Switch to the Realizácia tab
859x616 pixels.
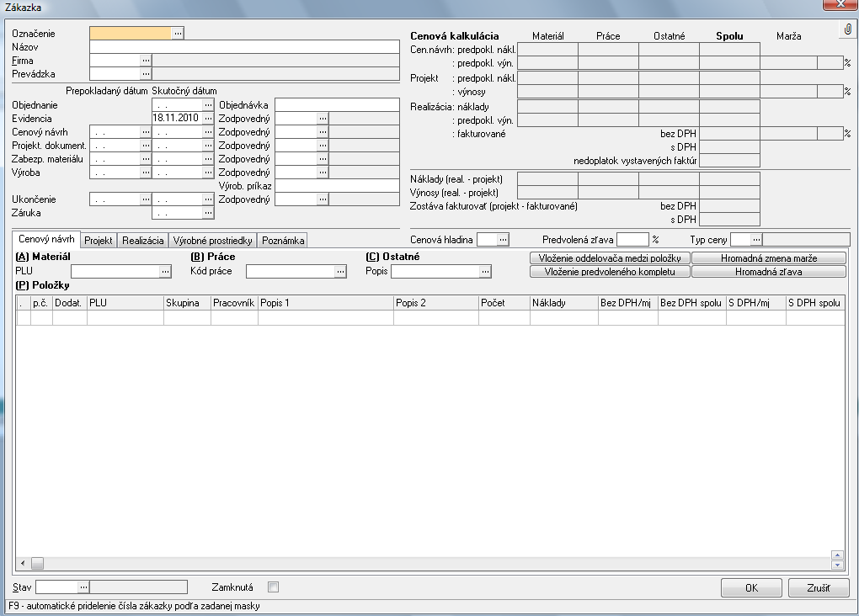[x=143, y=241]
